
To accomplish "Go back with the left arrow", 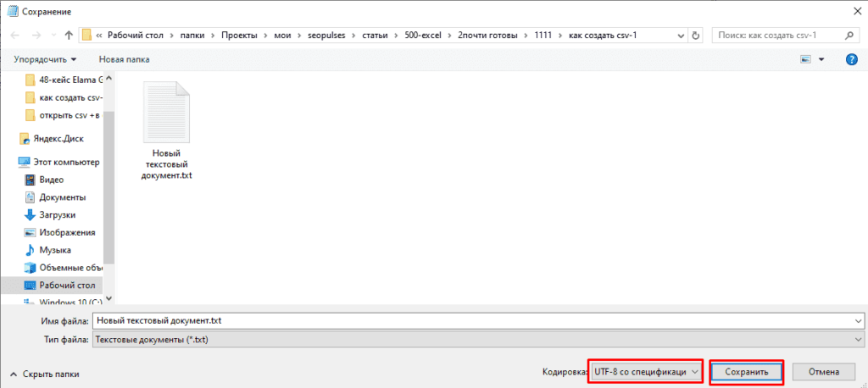I will [15, 36].
